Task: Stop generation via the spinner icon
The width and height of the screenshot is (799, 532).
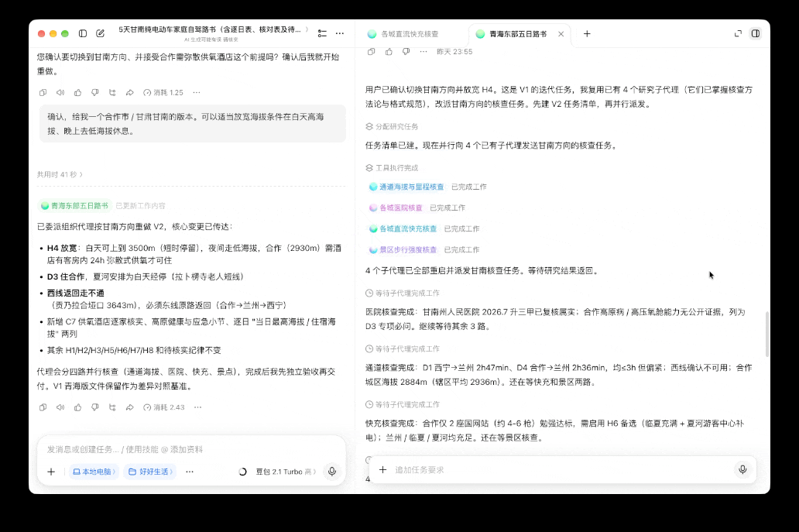Action: point(242,472)
